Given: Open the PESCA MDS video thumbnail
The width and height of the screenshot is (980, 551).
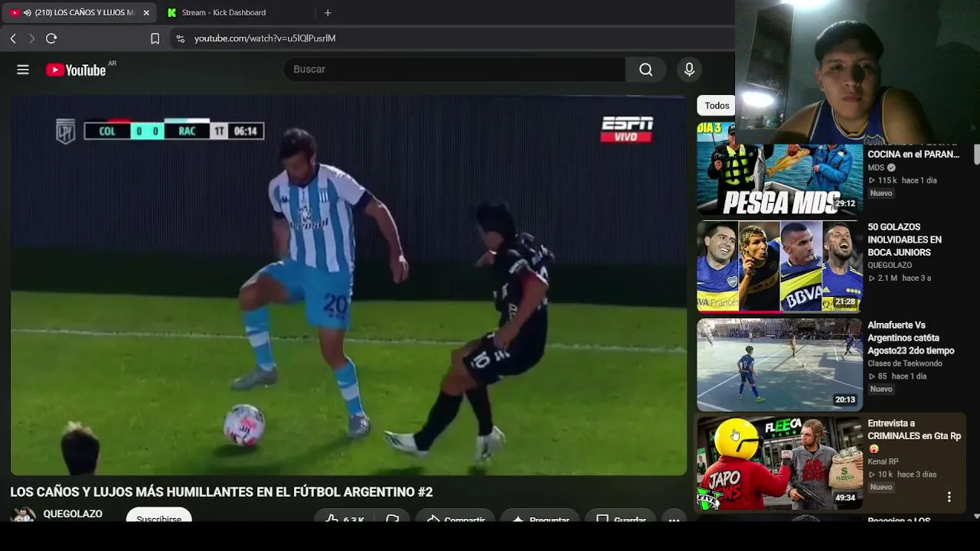Looking at the screenshot, I should click(x=779, y=168).
